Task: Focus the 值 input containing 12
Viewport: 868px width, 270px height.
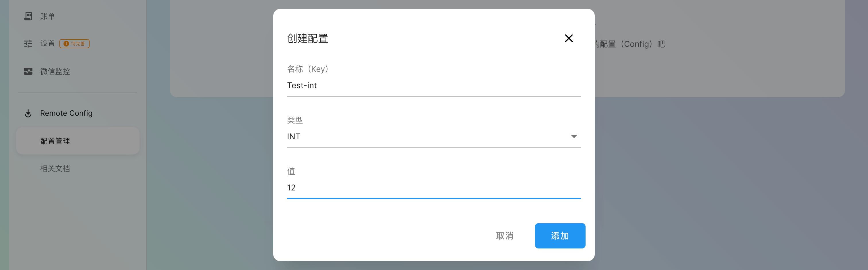Action: click(x=433, y=188)
